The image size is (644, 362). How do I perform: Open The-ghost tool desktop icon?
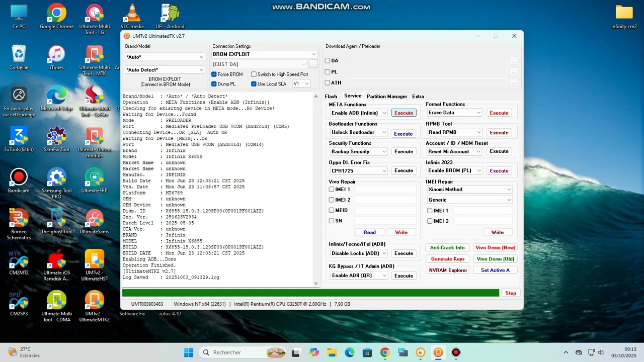pyautogui.click(x=56, y=222)
